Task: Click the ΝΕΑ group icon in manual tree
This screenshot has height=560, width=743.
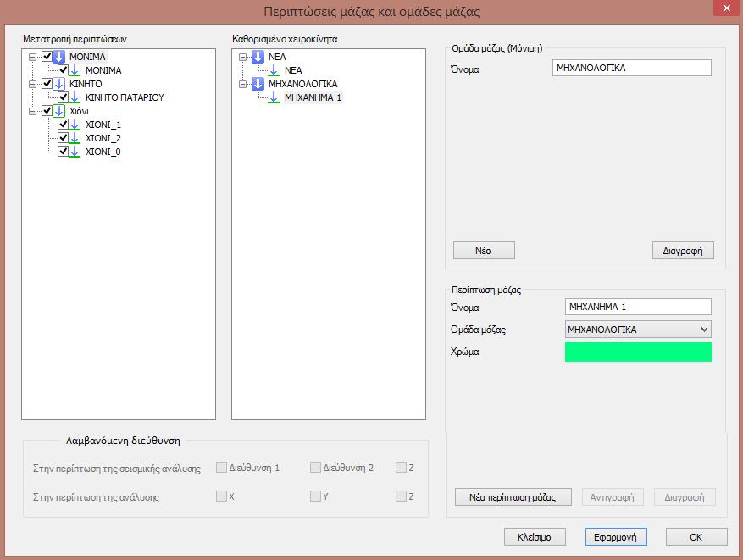Action: (258, 57)
